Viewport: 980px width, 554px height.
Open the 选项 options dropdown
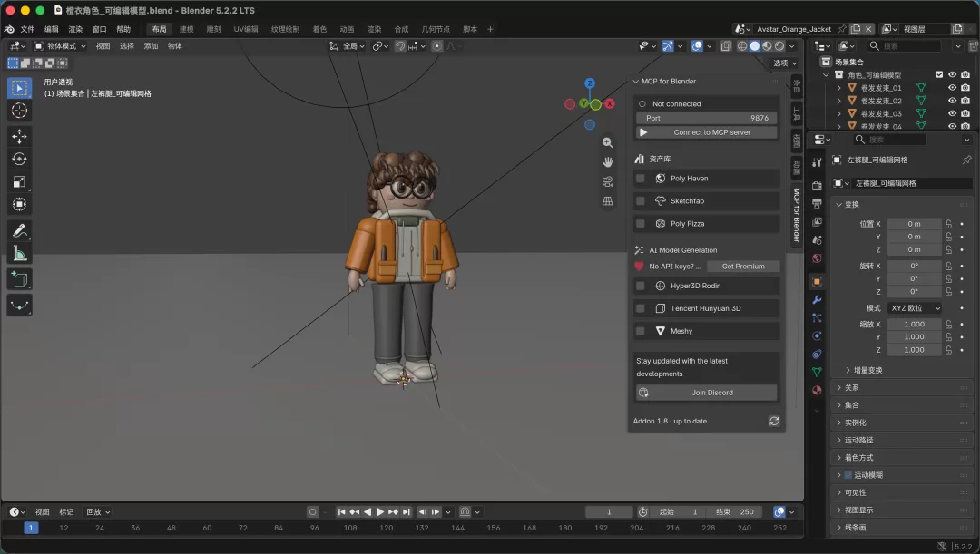tap(785, 63)
